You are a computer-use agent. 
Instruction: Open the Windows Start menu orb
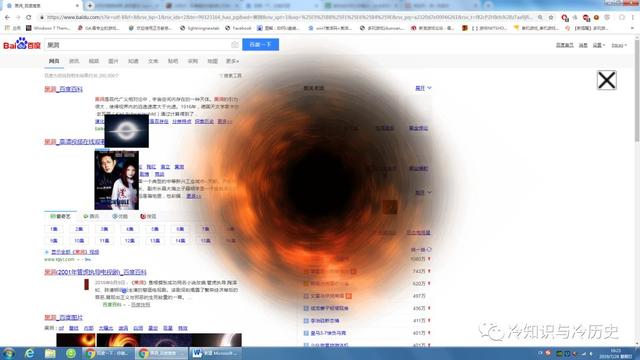click(9, 353)
